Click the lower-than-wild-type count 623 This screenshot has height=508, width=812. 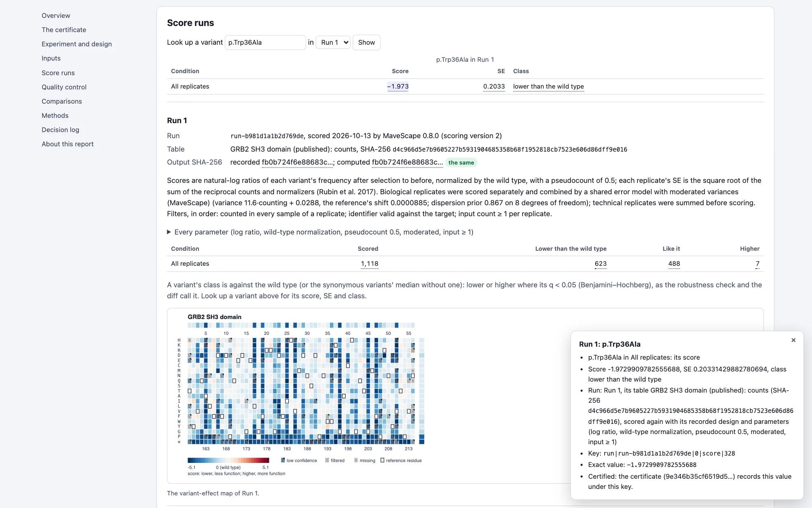[x=600, y=264]
